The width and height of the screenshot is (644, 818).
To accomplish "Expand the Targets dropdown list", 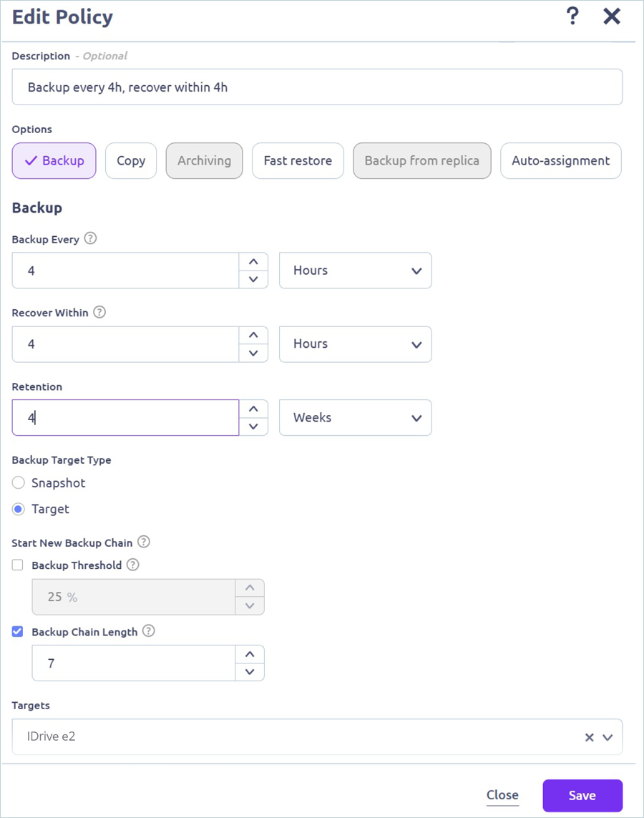I will (608, 737).
